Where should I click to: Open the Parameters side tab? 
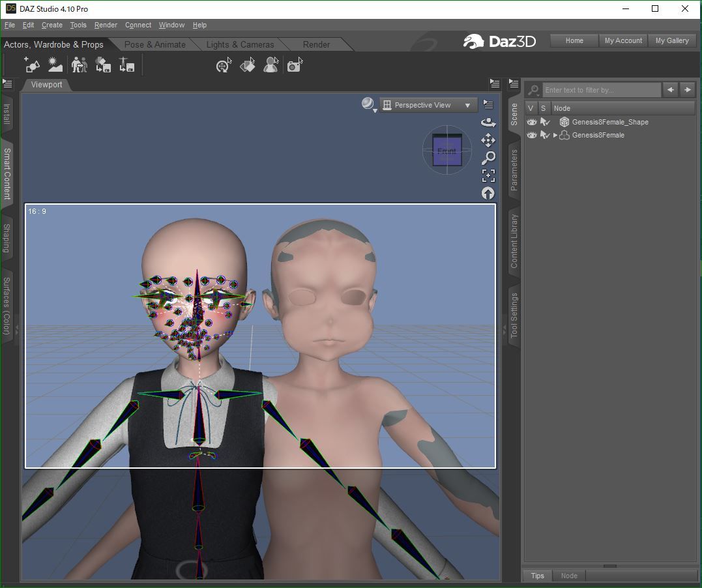(x=514, y=169)
